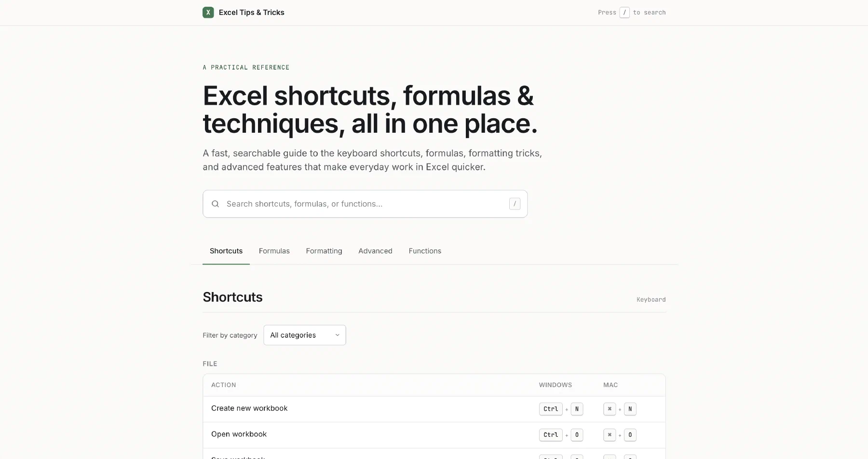Click Ctrl key in Create new workbook row

(x=551, y=409)
